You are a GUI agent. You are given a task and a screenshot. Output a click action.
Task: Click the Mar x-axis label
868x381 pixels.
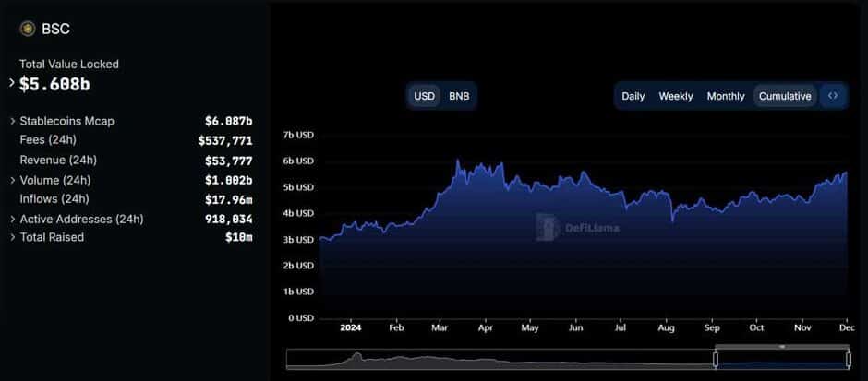tap(440, 327)
